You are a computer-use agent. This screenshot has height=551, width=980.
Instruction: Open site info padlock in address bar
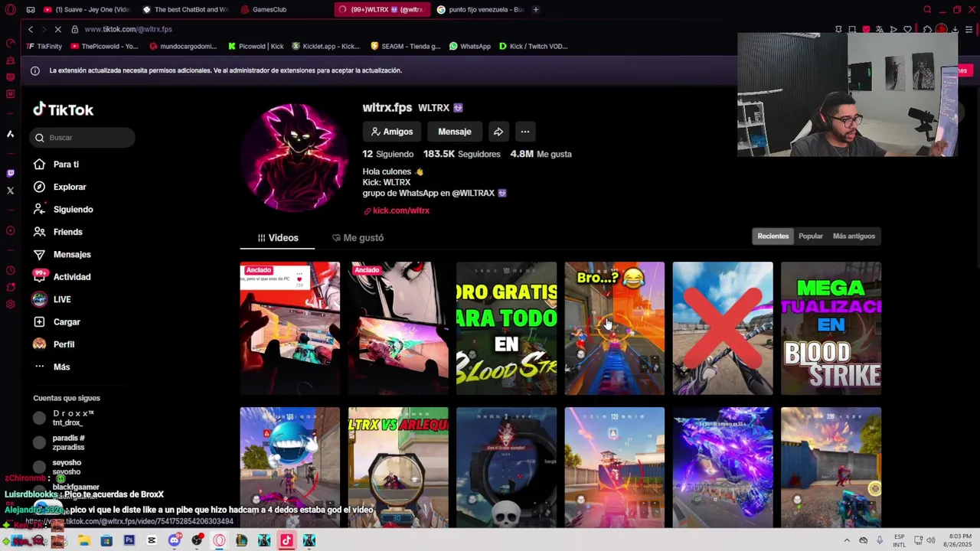[x=74, y=29]
